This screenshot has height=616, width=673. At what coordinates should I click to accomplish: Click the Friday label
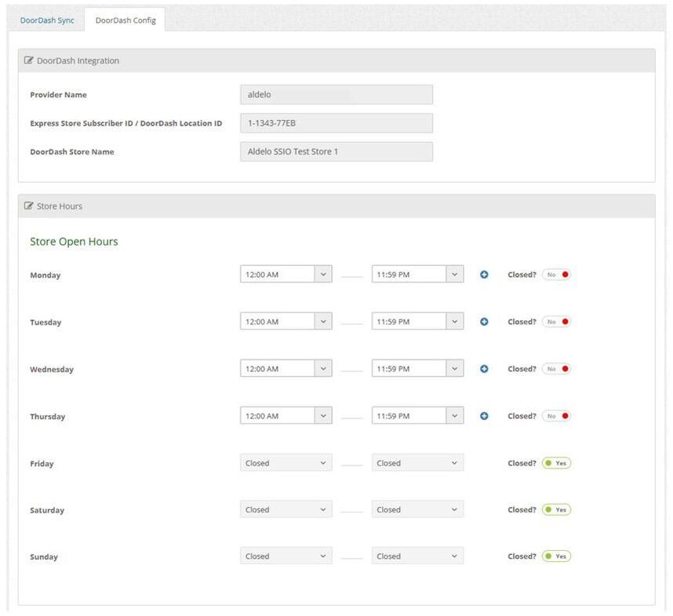[42, 464]
